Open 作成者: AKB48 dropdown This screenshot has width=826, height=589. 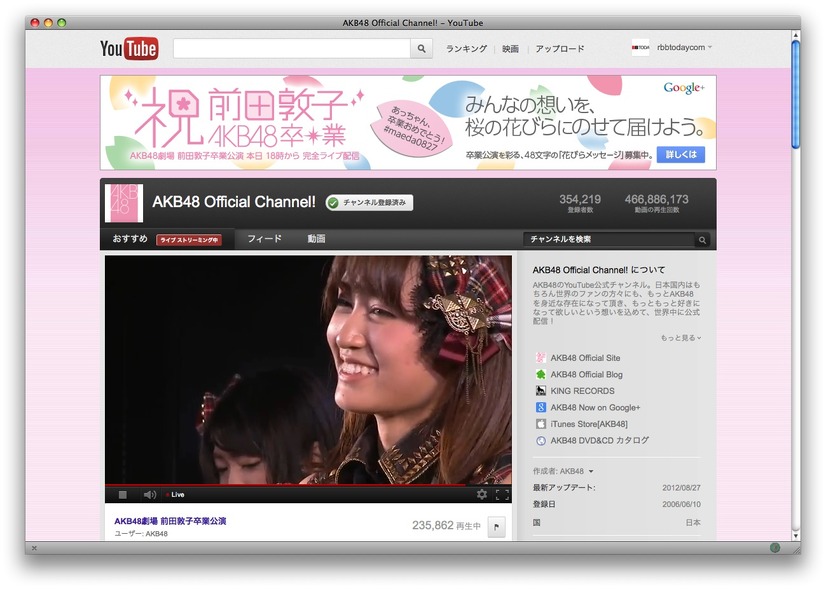(563, 471)
